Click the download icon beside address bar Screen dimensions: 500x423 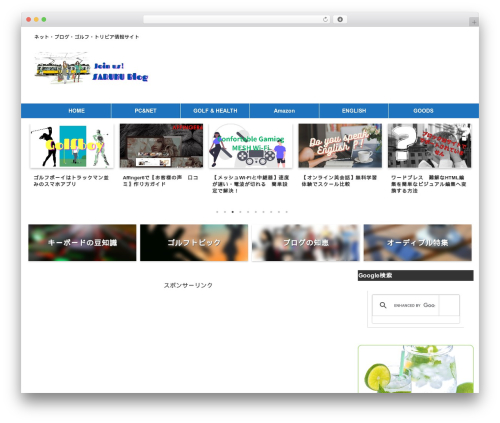coord(340,20)
